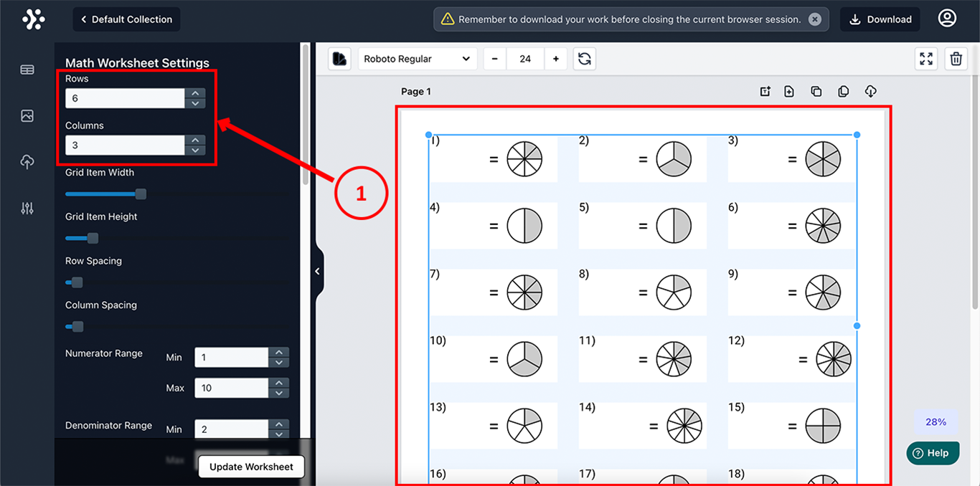
Task: Click the Update Worksheet button
Action: 251,467
